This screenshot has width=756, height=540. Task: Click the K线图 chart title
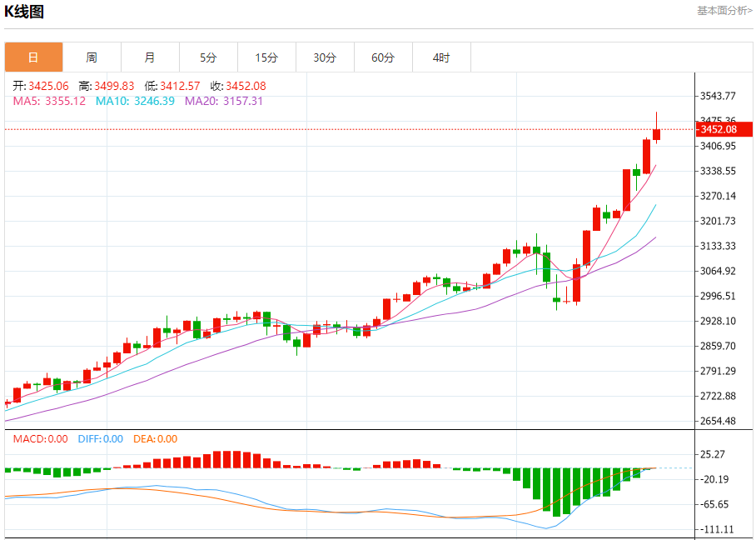[24, 12]
